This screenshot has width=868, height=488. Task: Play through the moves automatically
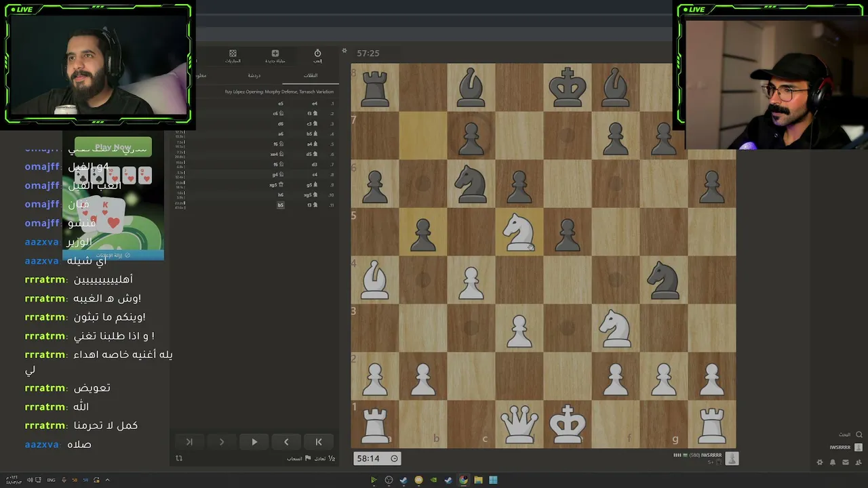click(x=254, y=442)
